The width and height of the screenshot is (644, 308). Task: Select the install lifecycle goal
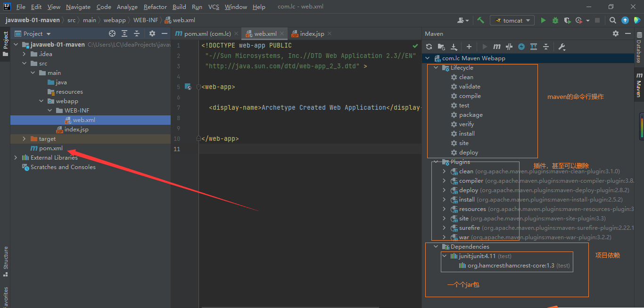pyautogui.click(x=467, y=134)
